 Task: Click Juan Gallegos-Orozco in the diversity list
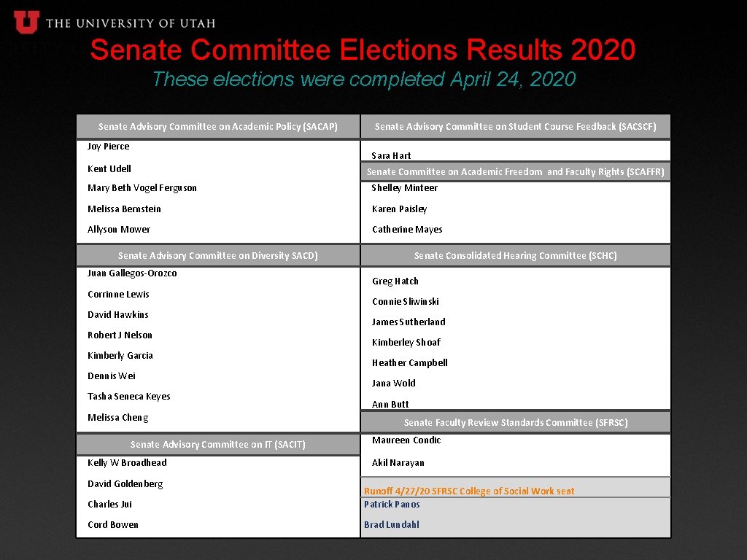[132, 273]
